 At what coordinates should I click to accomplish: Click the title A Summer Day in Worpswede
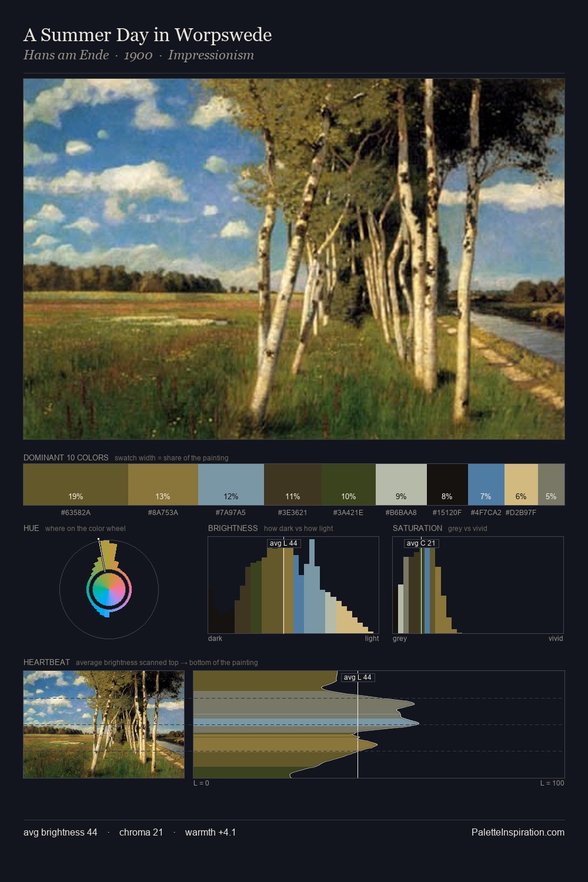click(148, 35)
